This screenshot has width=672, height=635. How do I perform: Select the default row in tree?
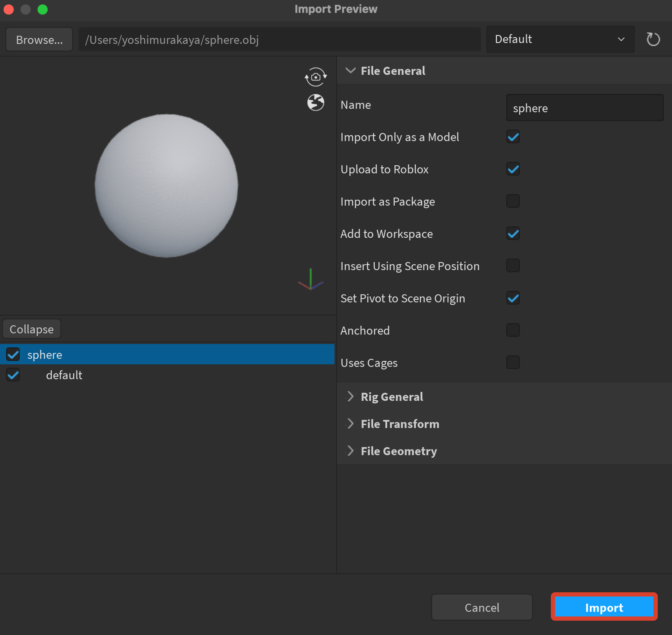pyautogui.click(x=167, y=375)
